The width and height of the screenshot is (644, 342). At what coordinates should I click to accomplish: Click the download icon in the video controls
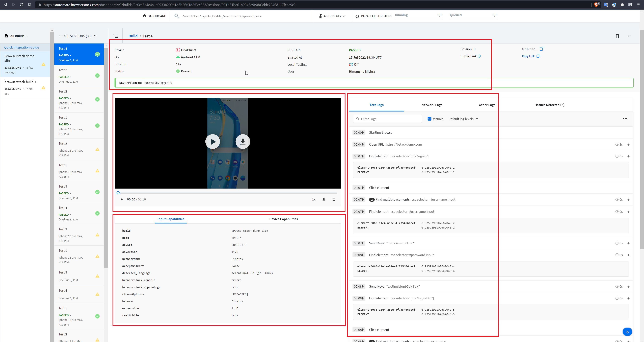pos(324,199)
